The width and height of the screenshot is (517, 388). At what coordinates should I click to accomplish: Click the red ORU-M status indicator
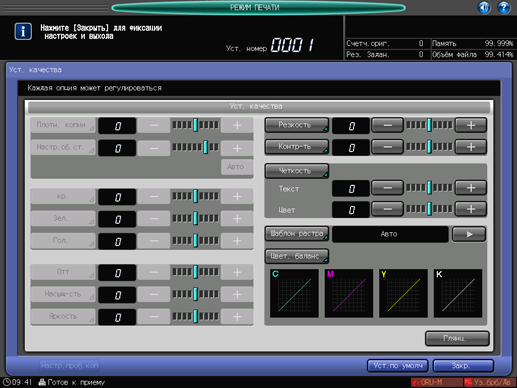pyautogui.click(x=436, y=382)
